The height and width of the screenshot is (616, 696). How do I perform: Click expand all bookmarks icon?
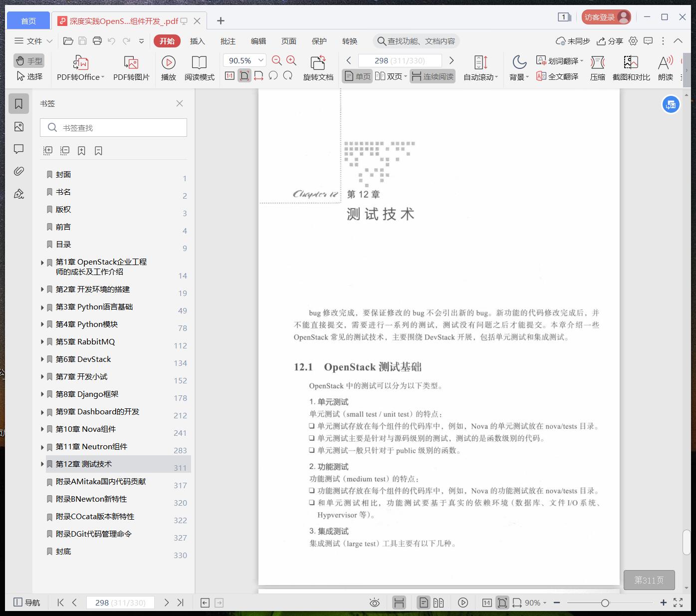tap(48, 150)
